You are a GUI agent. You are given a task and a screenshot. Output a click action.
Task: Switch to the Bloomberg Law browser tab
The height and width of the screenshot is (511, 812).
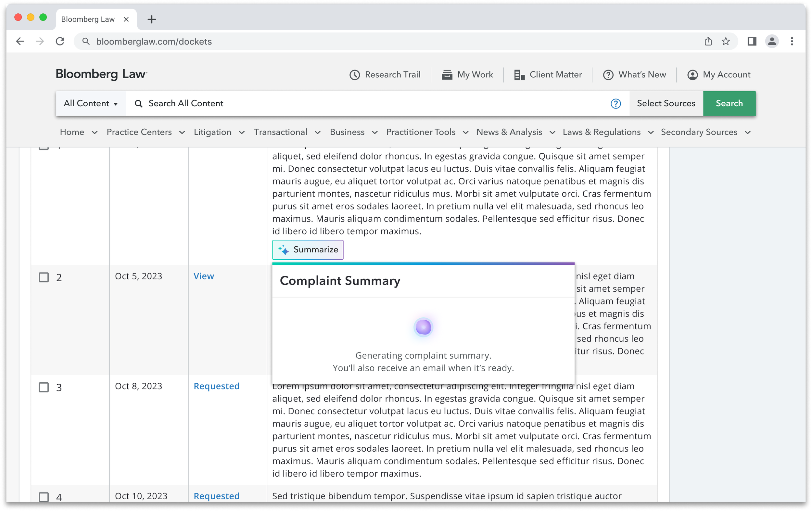(88, 19)
